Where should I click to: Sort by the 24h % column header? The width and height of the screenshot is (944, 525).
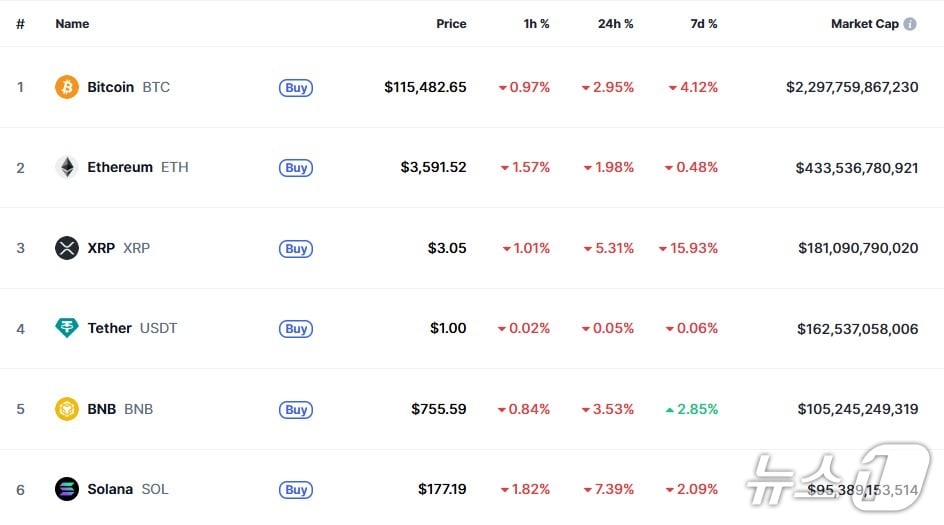(x=615, y=24)
